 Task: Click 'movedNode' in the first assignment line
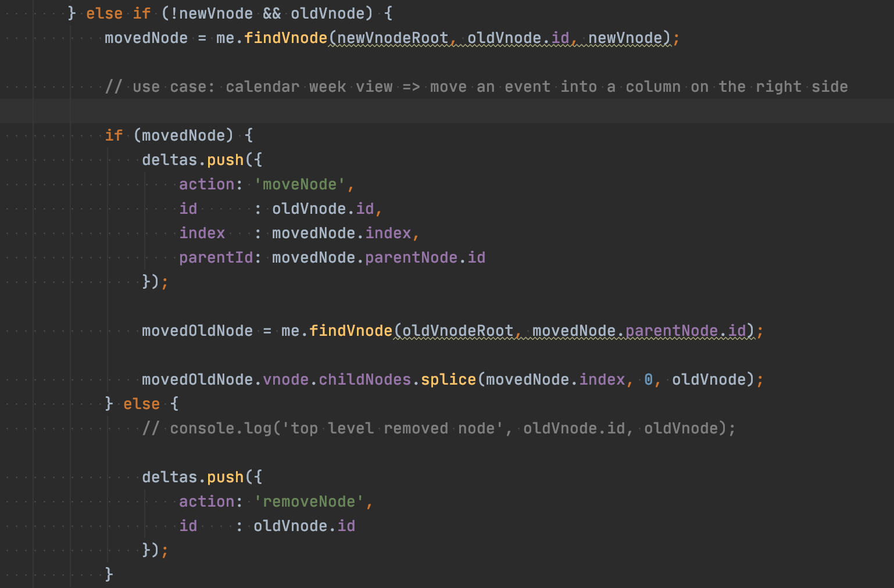tap(146, 38)
